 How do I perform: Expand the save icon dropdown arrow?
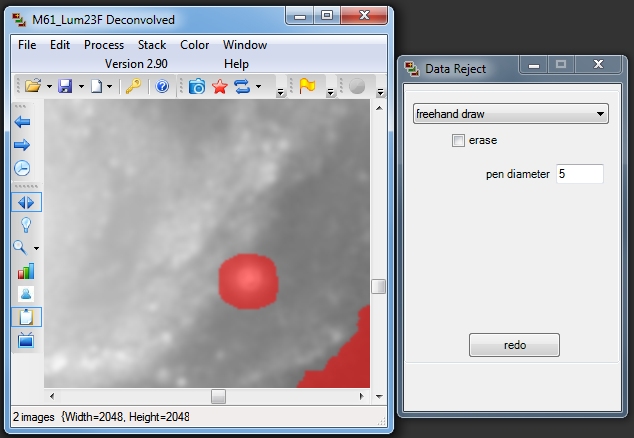coord(81,87)
